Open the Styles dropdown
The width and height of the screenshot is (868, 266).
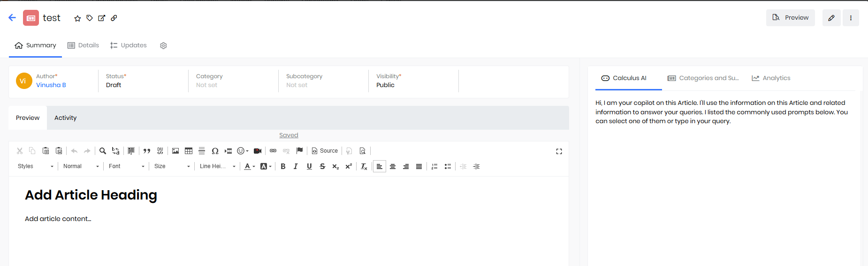36,166
